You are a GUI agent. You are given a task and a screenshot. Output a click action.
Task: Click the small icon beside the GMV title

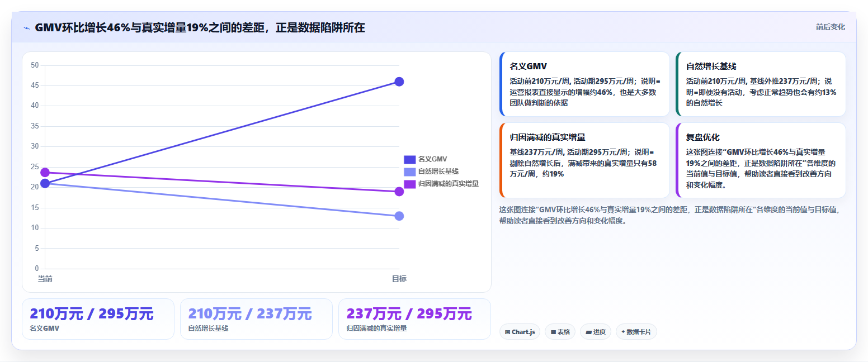26,28
